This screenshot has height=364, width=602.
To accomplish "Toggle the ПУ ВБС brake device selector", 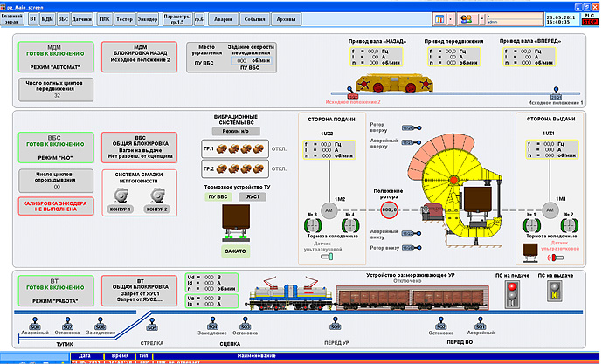I will 218,197.
